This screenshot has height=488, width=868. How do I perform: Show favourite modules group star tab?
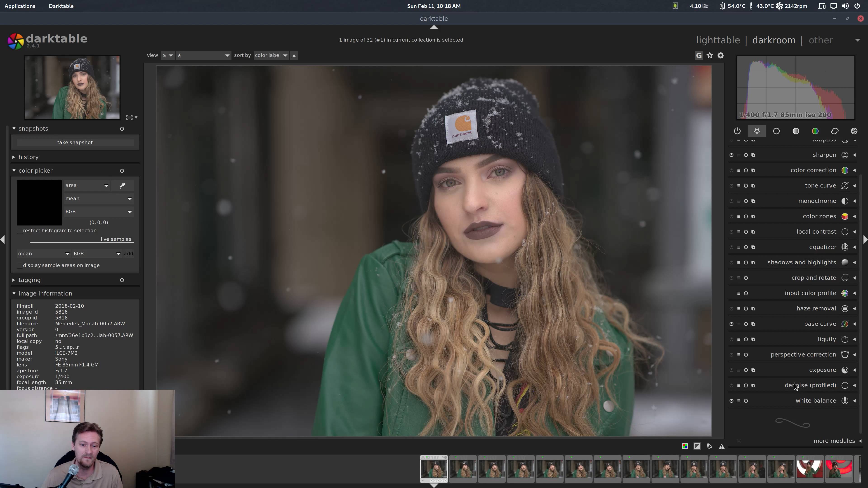(x=757, y=131)
